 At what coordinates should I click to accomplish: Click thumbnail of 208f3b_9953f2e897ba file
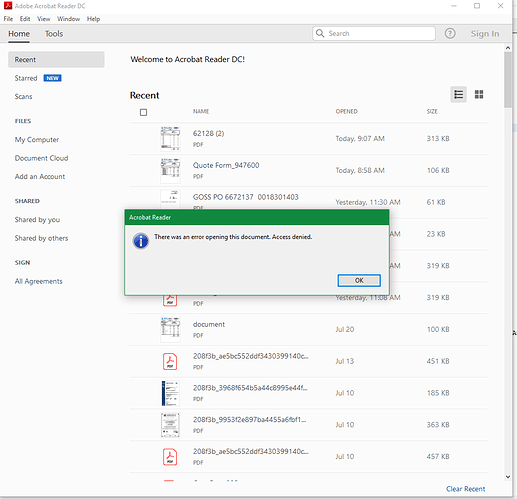tap(170, 425)
